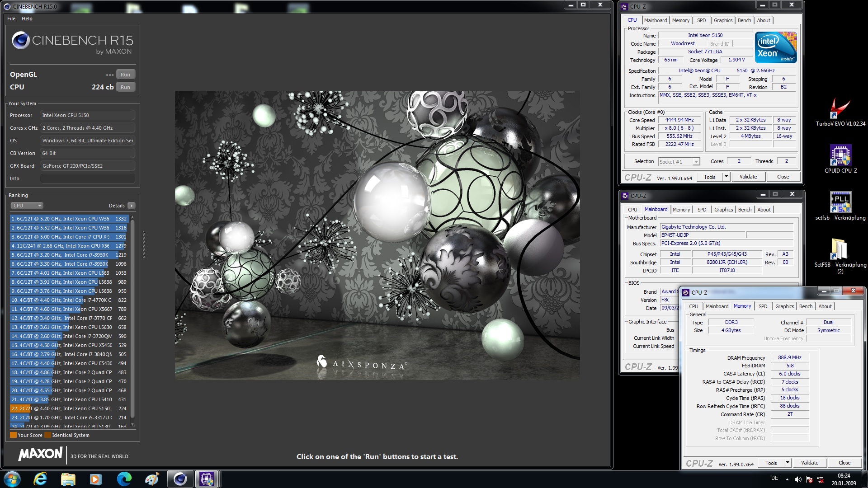Click ranking scrollbar down arrow
This screenshot has width=868, height=488.
click(x=132, y=424)
